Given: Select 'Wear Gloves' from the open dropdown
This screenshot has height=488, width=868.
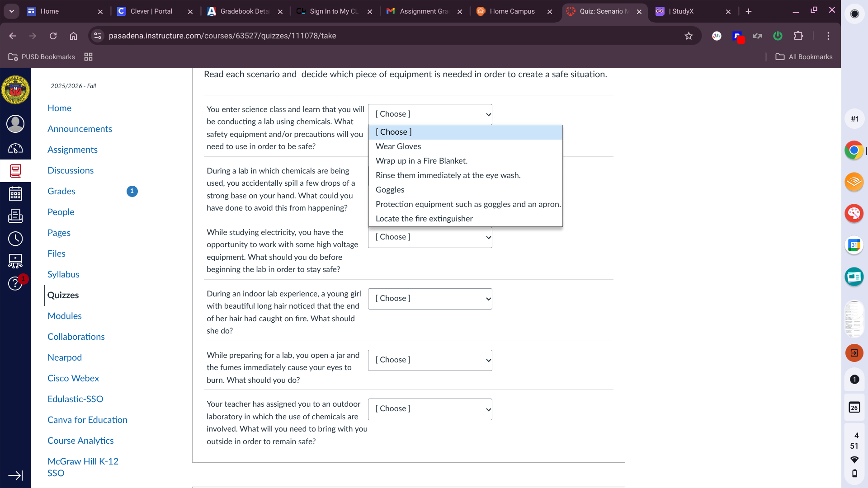Looking at the screenshot, I should [398, 146].
